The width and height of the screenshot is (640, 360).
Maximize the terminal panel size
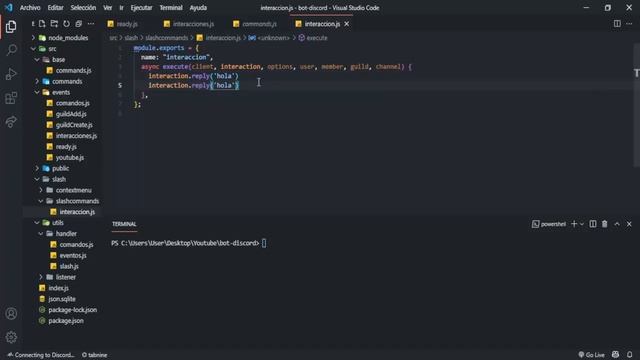point(617,224)
